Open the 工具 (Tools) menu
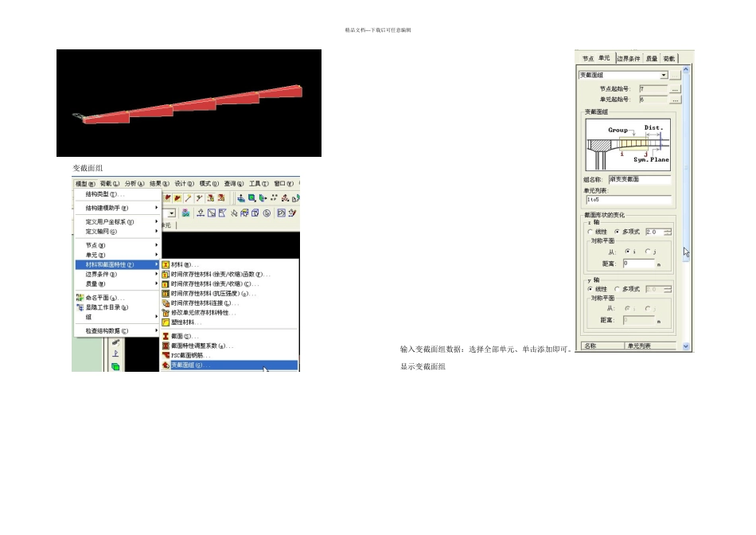The height and width of the screenshot is (535, 756). click(259, 184)
